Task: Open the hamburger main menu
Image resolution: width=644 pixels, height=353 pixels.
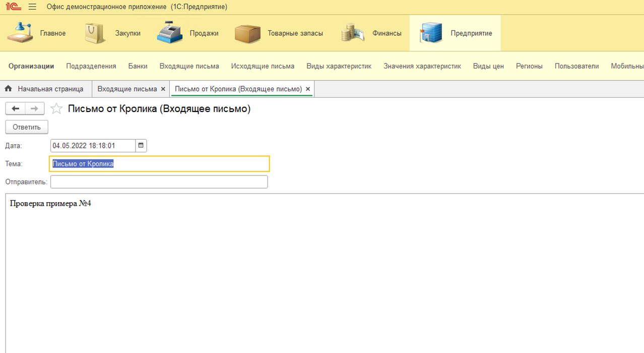Action: (32, 7)
